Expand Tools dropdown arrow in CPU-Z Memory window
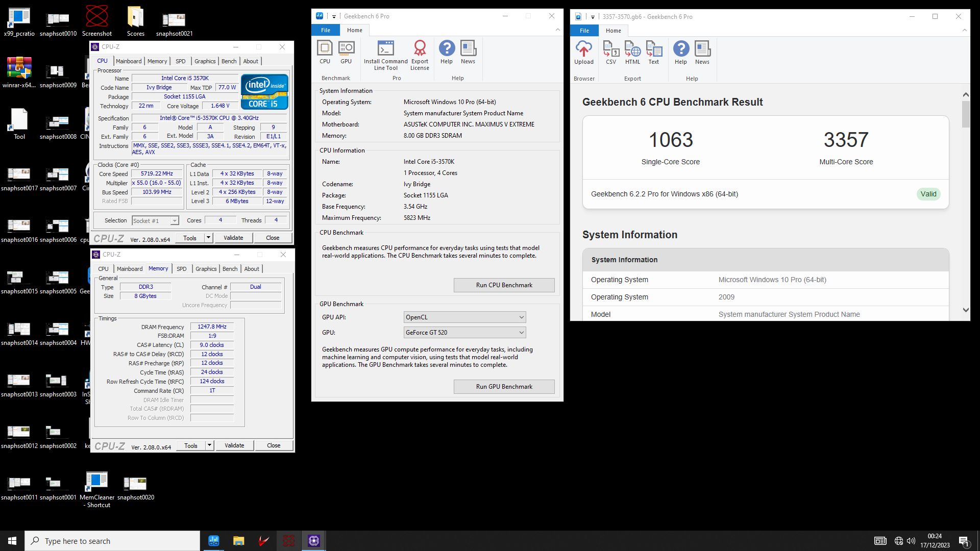 pyautogui.click(x=209, y=445)
